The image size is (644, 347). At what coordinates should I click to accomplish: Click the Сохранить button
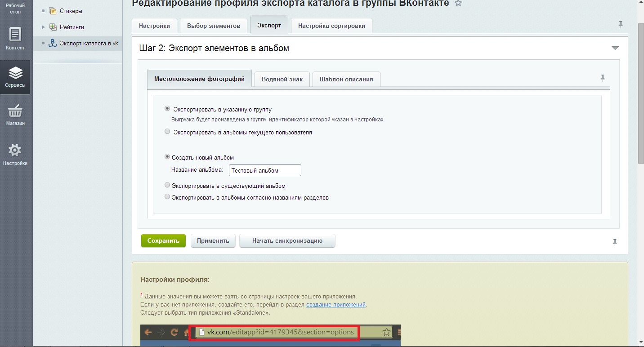(163, 240)
